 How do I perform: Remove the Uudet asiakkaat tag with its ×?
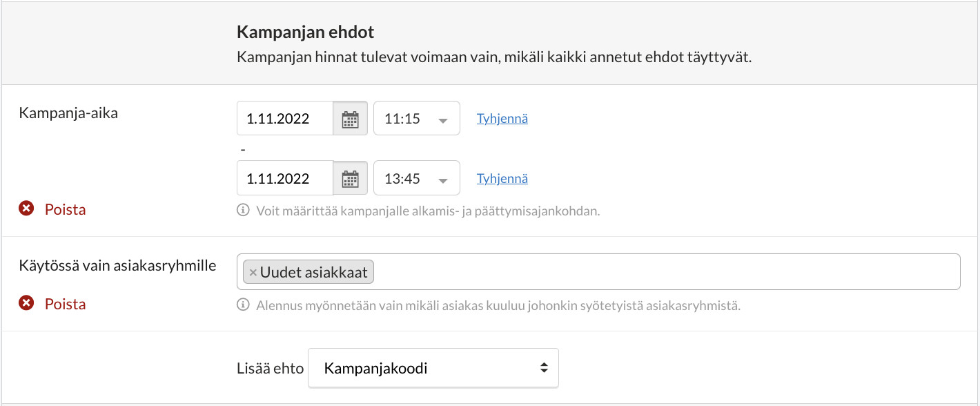point(253,273)
